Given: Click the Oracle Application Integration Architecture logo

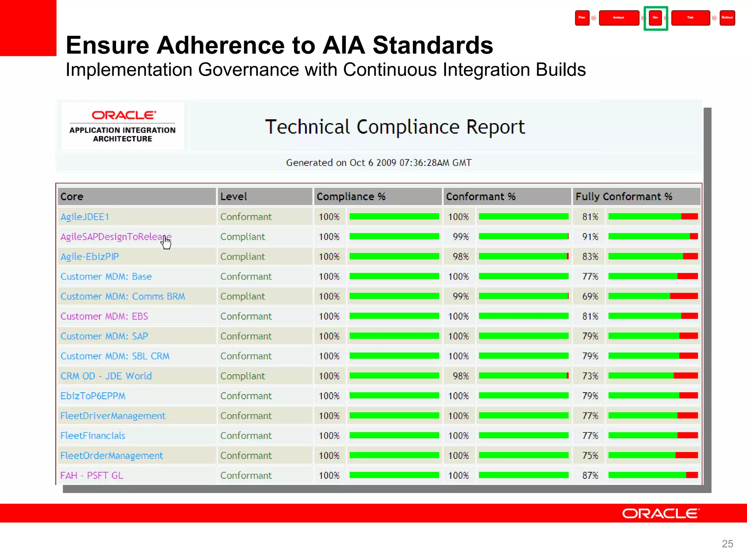Looking at the screenshot, I should pyautogui.click(x=123, y=126).
